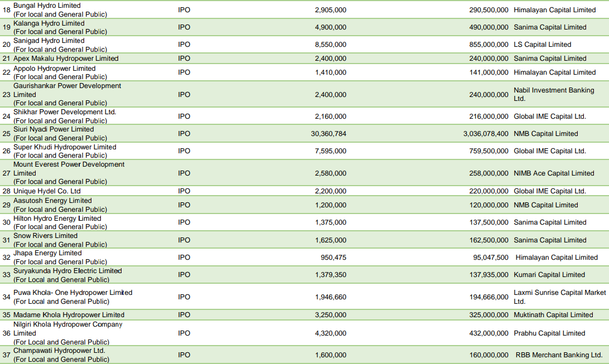This screenshot has width=609, height=364.
Task: Select Laxmi Sunrise Capital Market Ltd. cell
Action: 559,297
